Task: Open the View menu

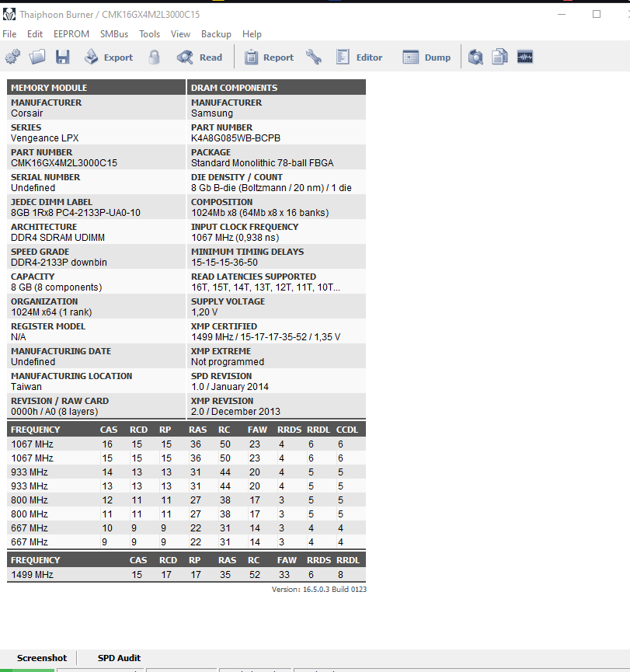Action: coord(180,34)
